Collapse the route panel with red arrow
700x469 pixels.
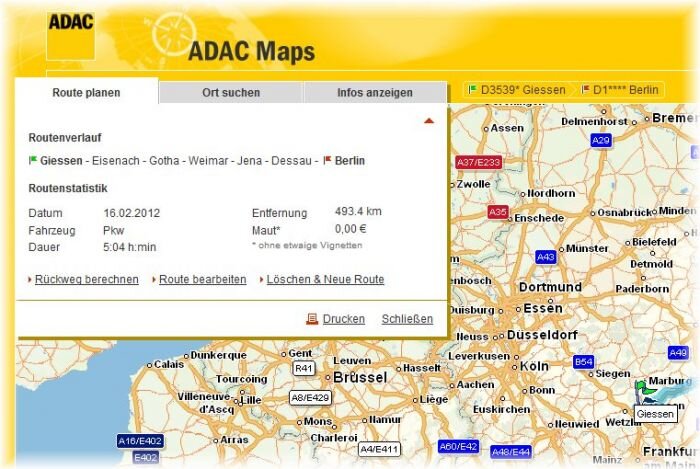429,120
